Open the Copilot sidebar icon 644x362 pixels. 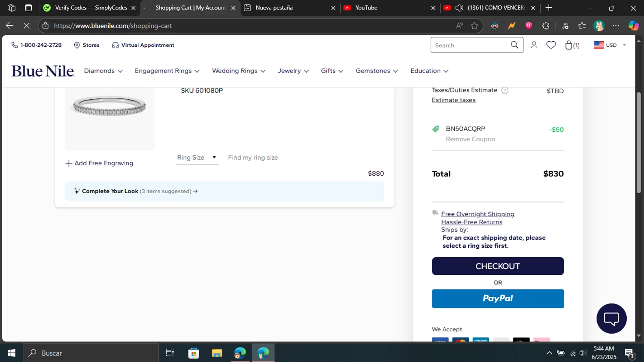coord(633,26)
